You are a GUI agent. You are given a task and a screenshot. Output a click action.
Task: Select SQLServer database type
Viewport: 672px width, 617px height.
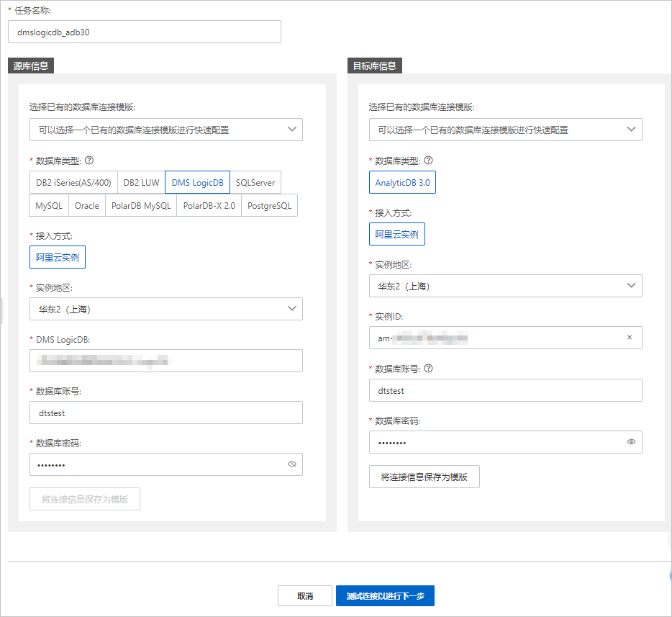[255, 183]
